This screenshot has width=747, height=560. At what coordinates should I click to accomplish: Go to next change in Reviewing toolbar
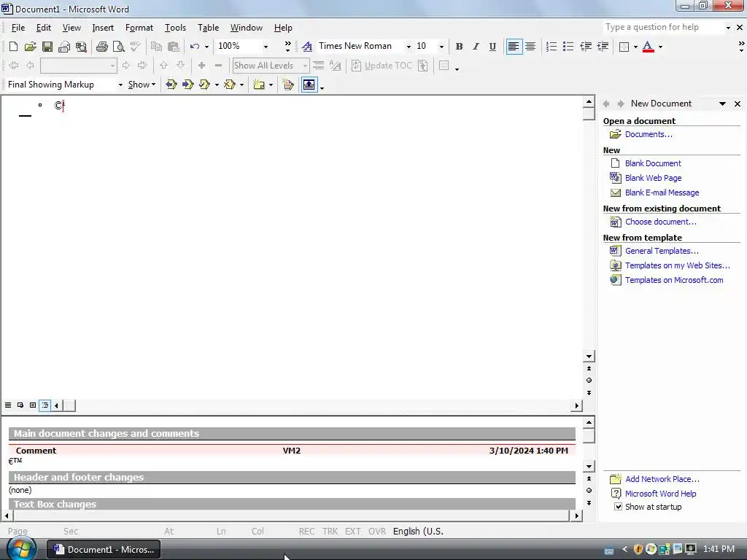coord(187,85)
